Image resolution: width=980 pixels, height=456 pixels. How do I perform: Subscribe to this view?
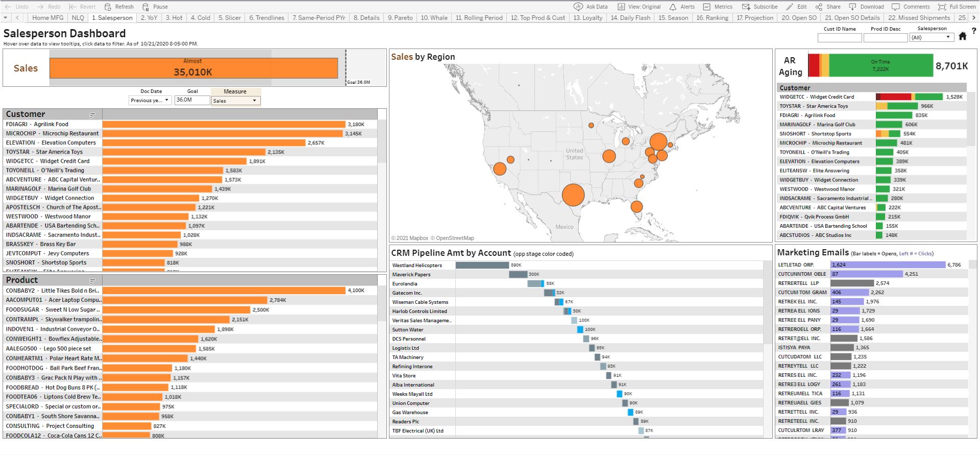click(760, 7)
